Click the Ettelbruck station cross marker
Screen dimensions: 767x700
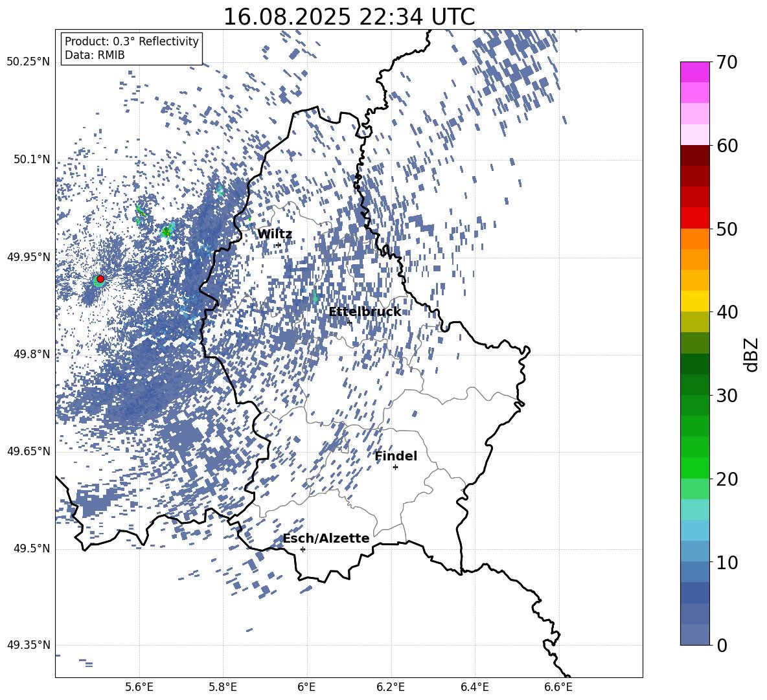(x=349, y=322)
